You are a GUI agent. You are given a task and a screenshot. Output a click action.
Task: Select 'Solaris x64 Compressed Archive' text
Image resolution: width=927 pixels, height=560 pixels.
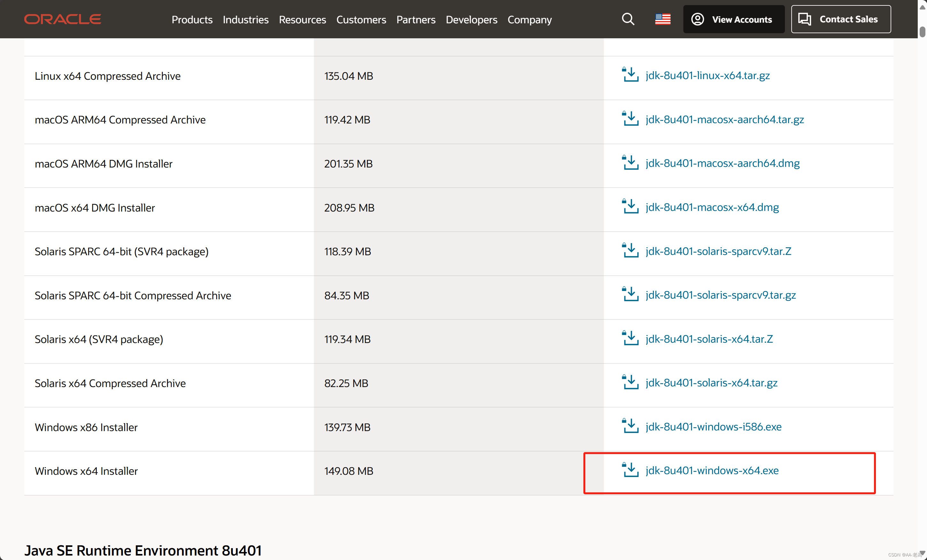click(110, 383)
